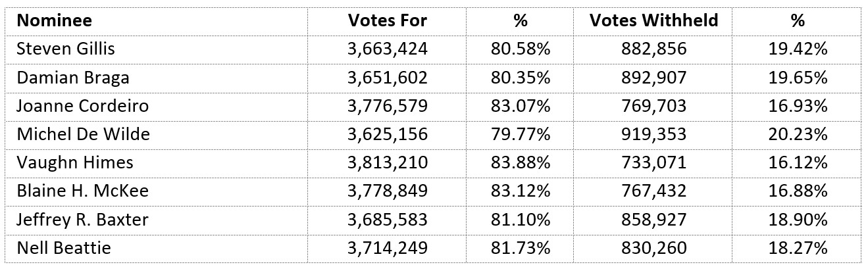Click the Jeffrey R. Baxter cell

click(82, 220)
